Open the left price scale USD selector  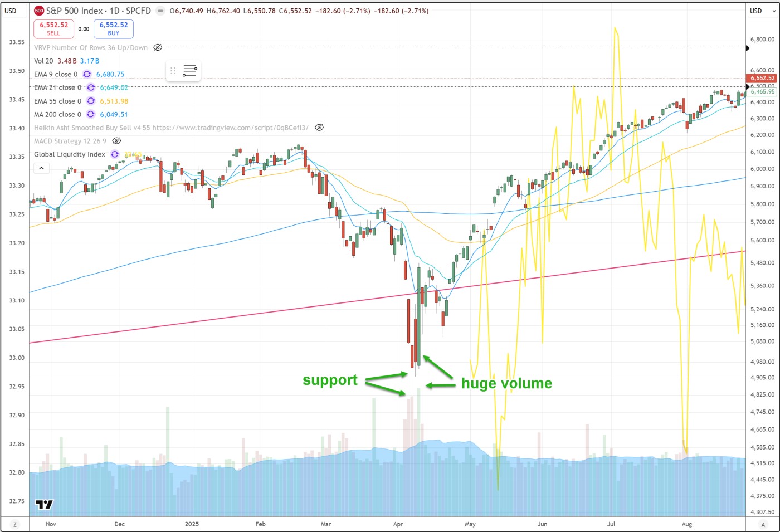pyautogui.click(x=11, y=11)
